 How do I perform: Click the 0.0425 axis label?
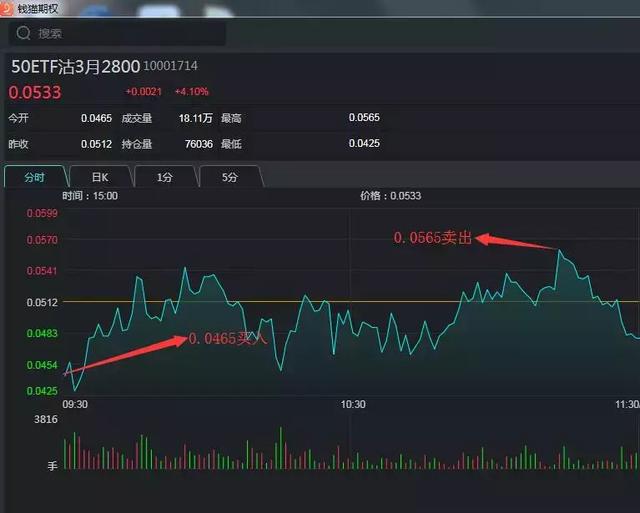(42, 391)
